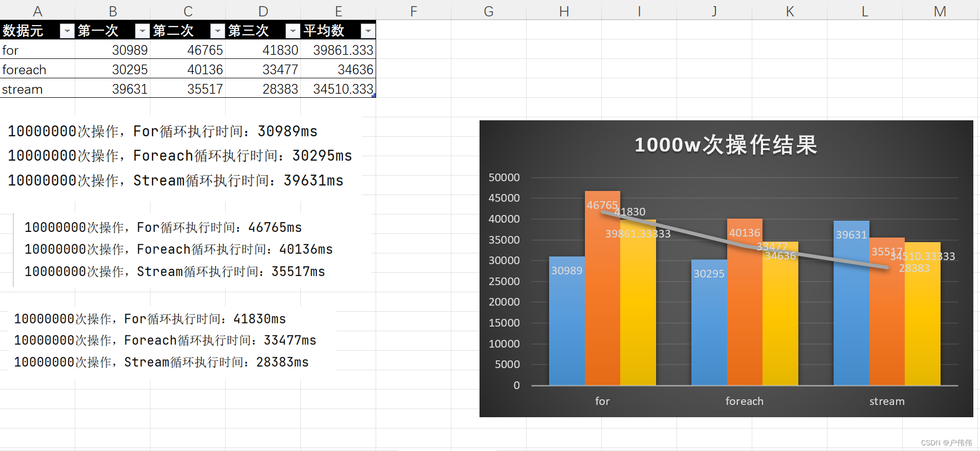The width and height of the screenshot is (980, 451).
Task: Select cell with value 30295 in table
Action: pyautogui.click(x=113, y=70)
